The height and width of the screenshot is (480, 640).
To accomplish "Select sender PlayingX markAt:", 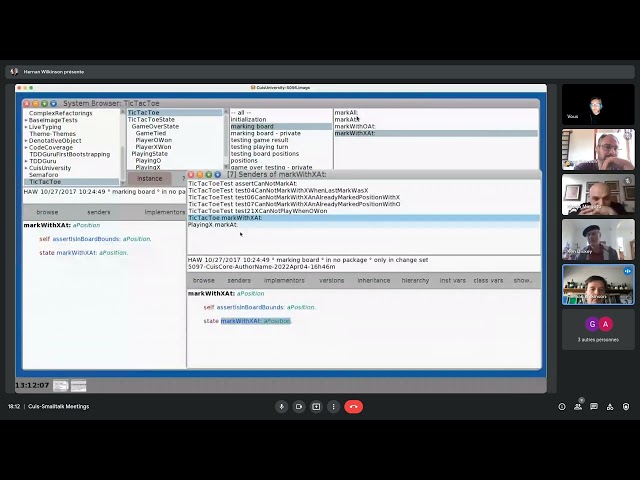I will pyautogui.click(x=213, y=225).
